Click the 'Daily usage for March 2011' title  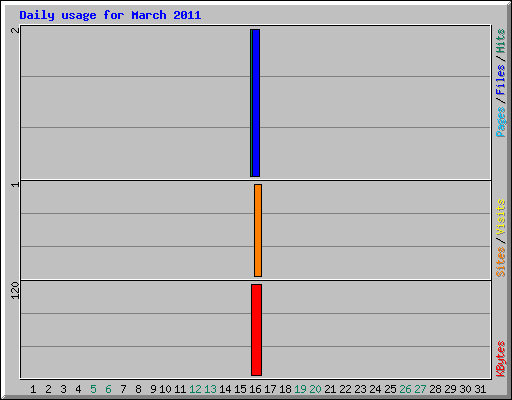coord(110,15)
